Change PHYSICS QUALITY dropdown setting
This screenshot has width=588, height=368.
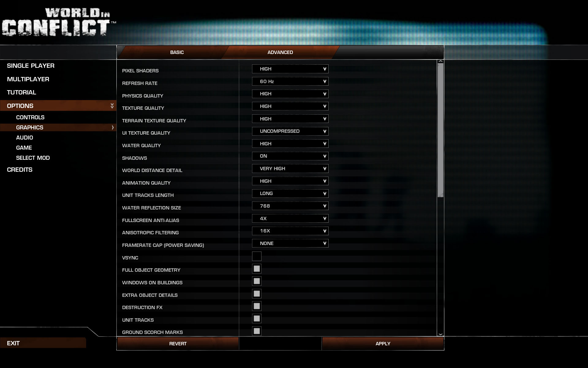(x=290, y=94)
